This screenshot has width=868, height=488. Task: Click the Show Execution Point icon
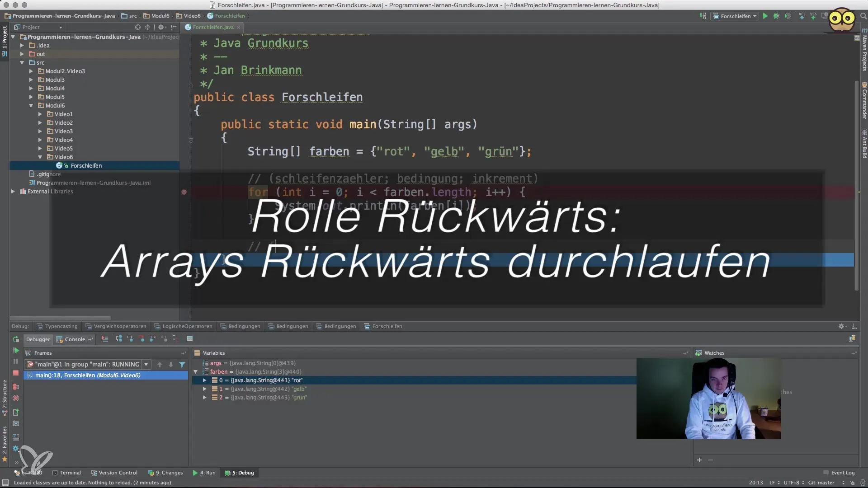(105, 339)
